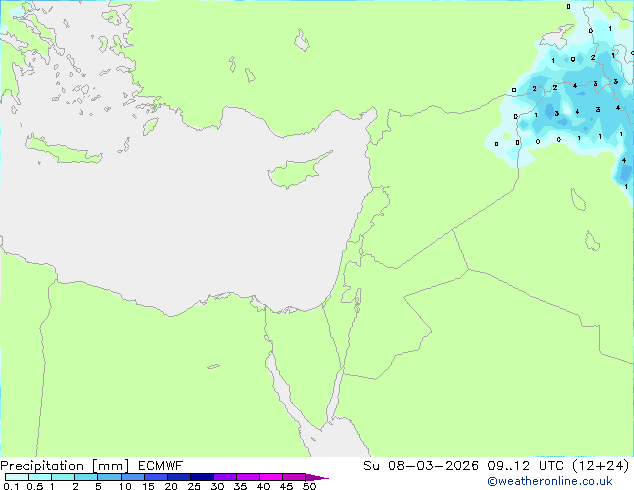Click the legend value label "10"
The width and height of the screenshot is (634, 490).
tap(125, 486)
